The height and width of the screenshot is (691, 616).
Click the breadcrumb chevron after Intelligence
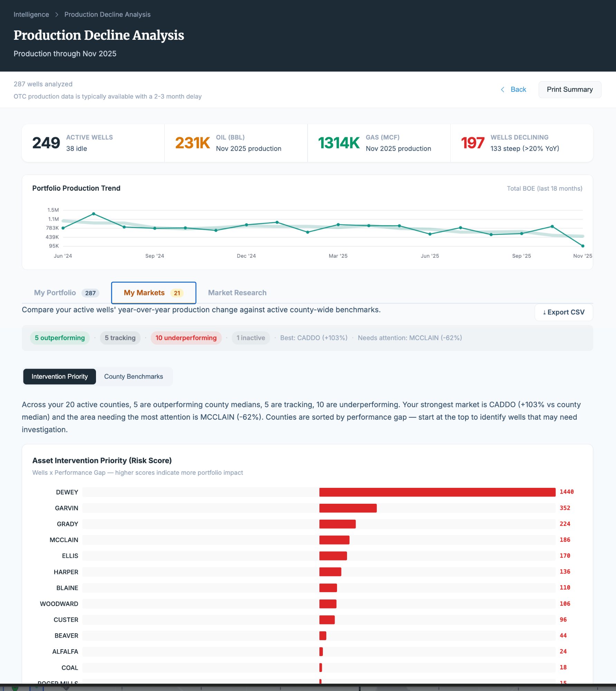click(x=57, y=15)
